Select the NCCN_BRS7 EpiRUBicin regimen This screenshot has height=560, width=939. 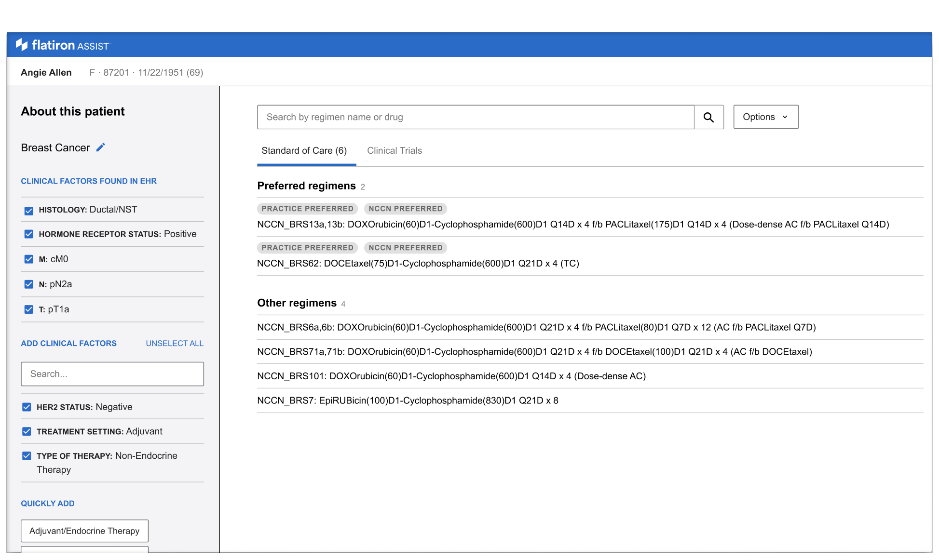point(408,400)
